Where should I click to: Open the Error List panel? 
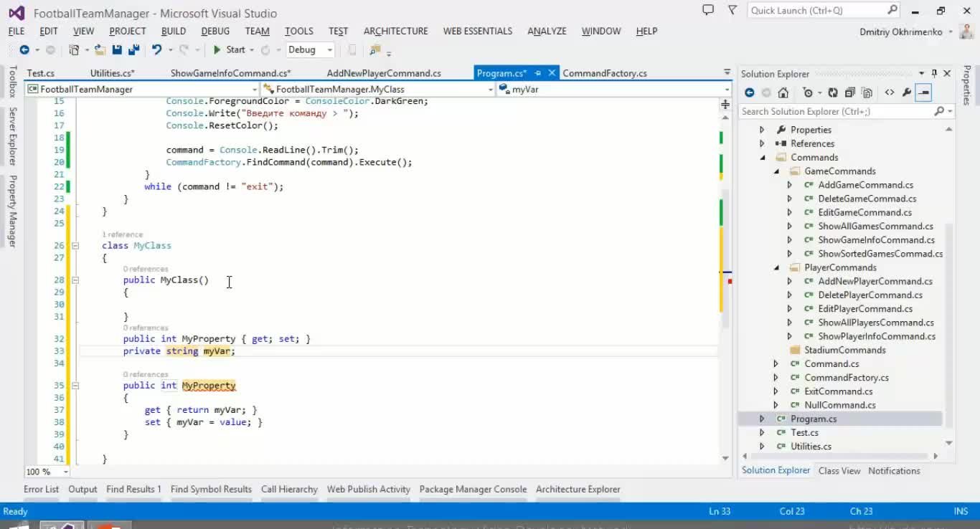click(41, 490)
